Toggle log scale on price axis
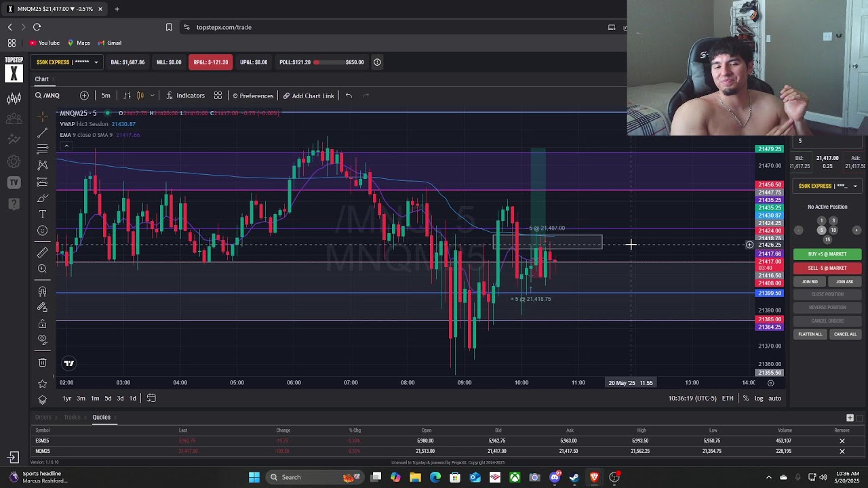 click(759, 398)
